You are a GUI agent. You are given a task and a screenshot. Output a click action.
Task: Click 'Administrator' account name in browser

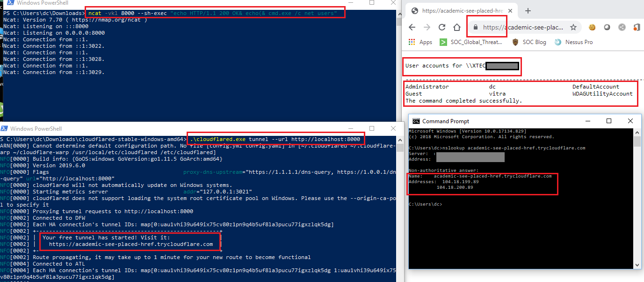click(427, 87)
